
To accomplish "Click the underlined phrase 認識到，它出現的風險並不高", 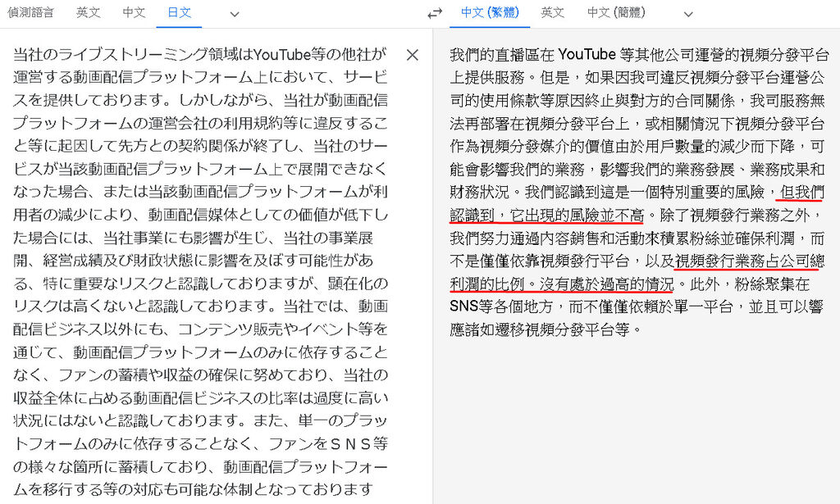I will tap(546, 215).
